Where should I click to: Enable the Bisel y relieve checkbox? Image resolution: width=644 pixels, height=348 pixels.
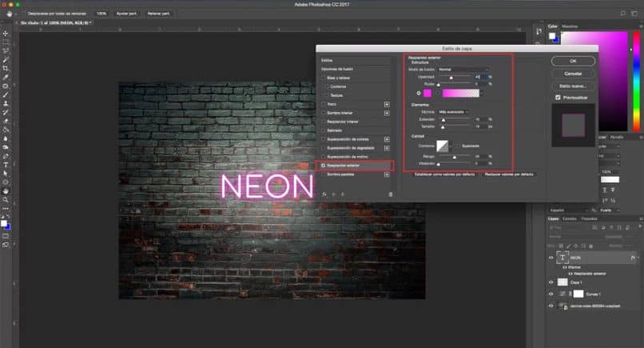324,78
